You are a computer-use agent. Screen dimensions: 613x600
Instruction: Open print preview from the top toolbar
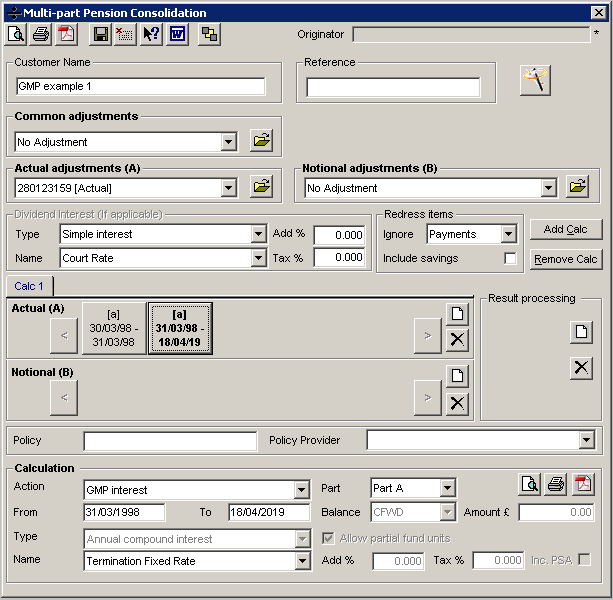click(16, 34)
